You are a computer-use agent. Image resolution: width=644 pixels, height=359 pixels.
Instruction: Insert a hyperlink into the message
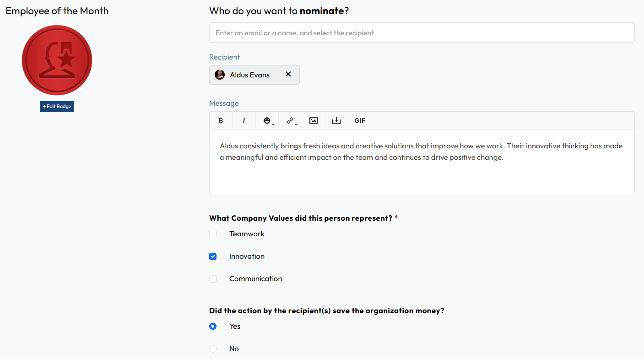tap(290, 120)
